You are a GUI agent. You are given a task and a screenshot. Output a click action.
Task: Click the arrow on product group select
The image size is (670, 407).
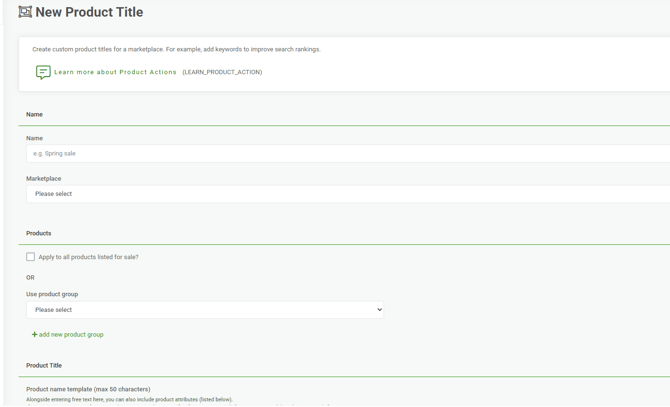[379, 310]
